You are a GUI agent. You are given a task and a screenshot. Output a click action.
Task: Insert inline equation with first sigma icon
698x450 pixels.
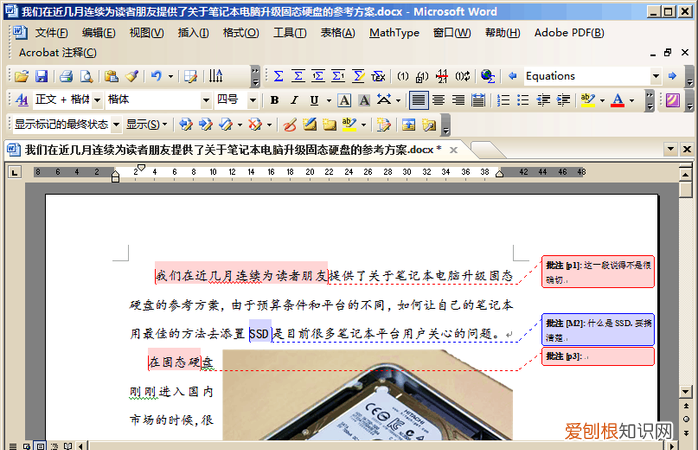coord(278,76)
